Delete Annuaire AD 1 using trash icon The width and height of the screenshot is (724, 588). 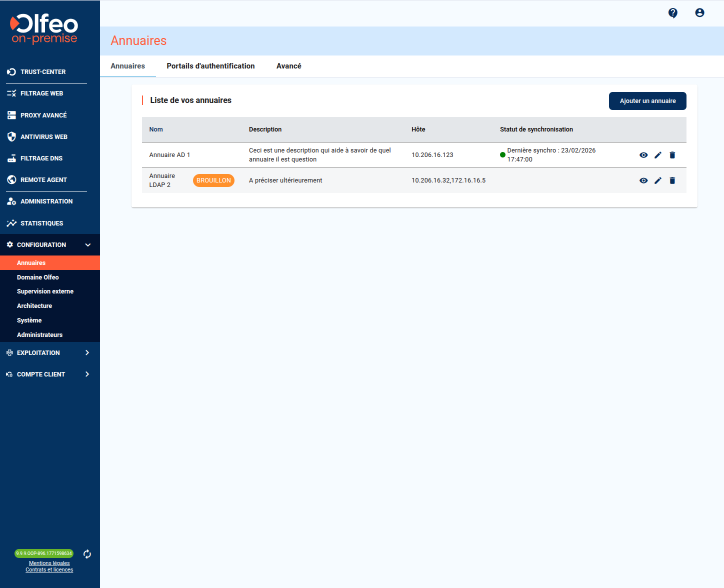pos(672,155)
